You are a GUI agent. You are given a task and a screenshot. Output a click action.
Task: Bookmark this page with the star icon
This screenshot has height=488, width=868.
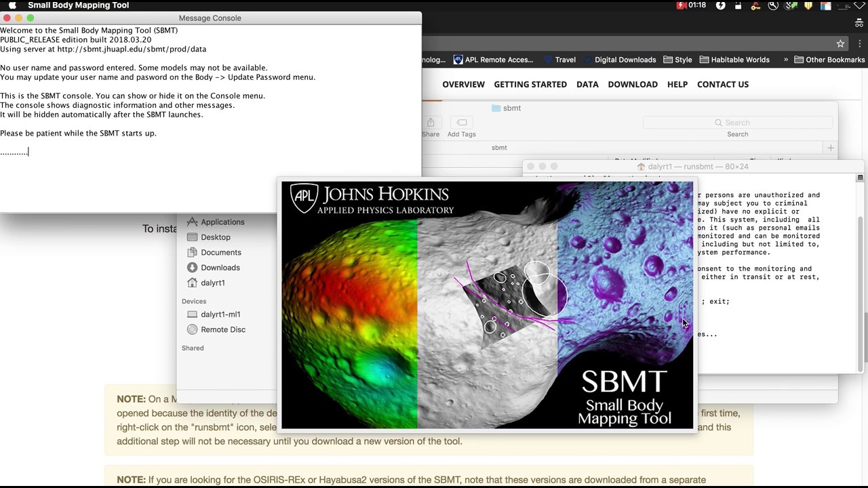pos(840,43)
